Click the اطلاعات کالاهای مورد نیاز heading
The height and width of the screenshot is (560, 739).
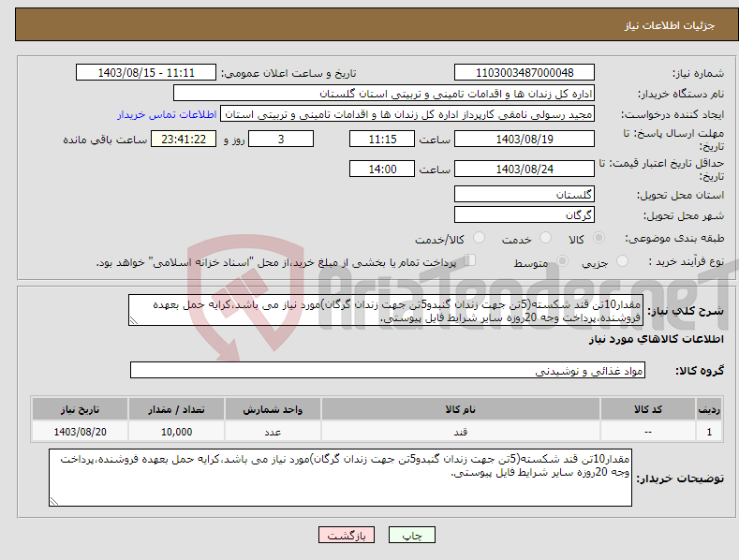coord(656,339)
